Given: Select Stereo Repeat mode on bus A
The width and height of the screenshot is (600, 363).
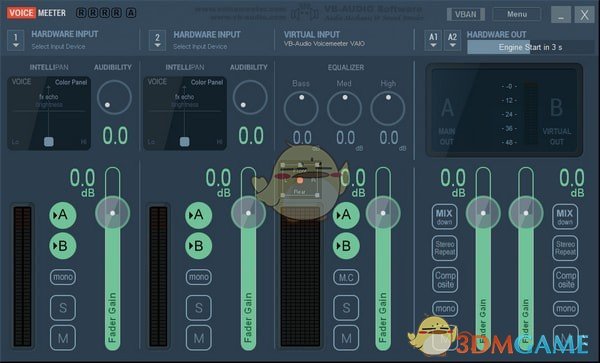Looking at the screenshot, I should [445, 248].
